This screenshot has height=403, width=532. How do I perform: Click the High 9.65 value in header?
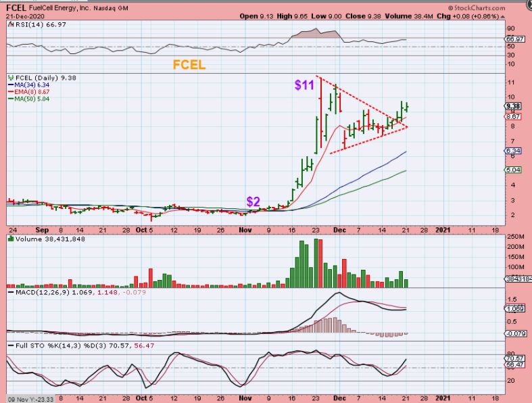tap(292, 16)
